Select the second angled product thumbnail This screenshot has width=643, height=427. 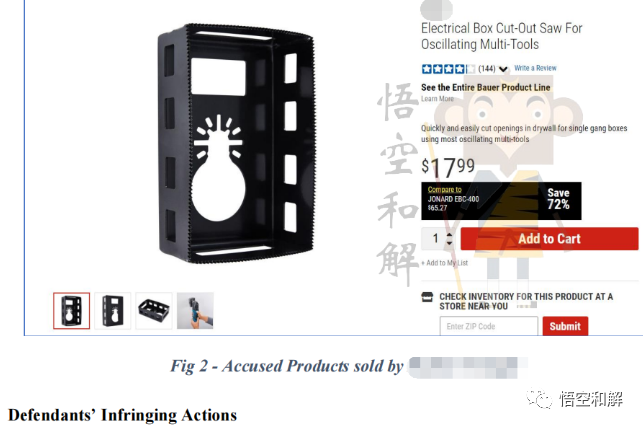pyautogui.click(x=113, y=311)
